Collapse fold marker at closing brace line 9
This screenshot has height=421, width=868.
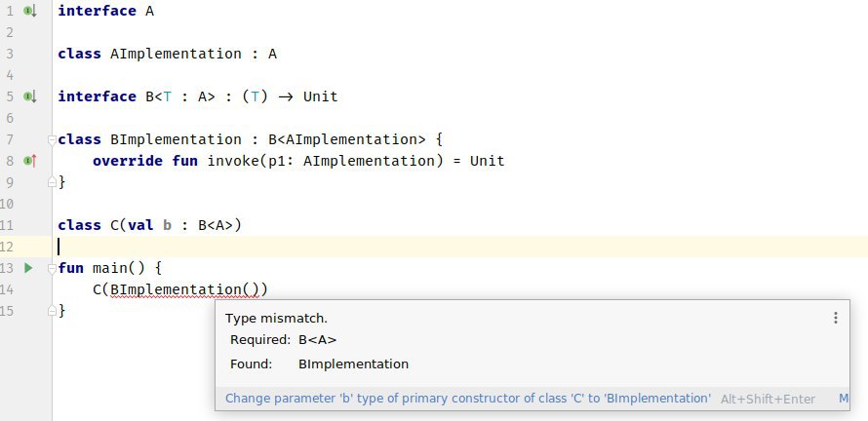coord(52,181)
